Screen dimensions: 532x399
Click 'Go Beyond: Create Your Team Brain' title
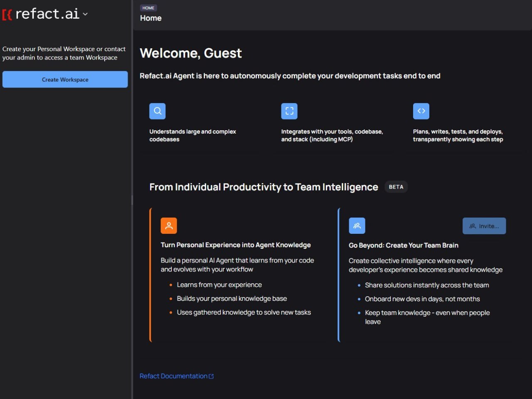(404, 245)
